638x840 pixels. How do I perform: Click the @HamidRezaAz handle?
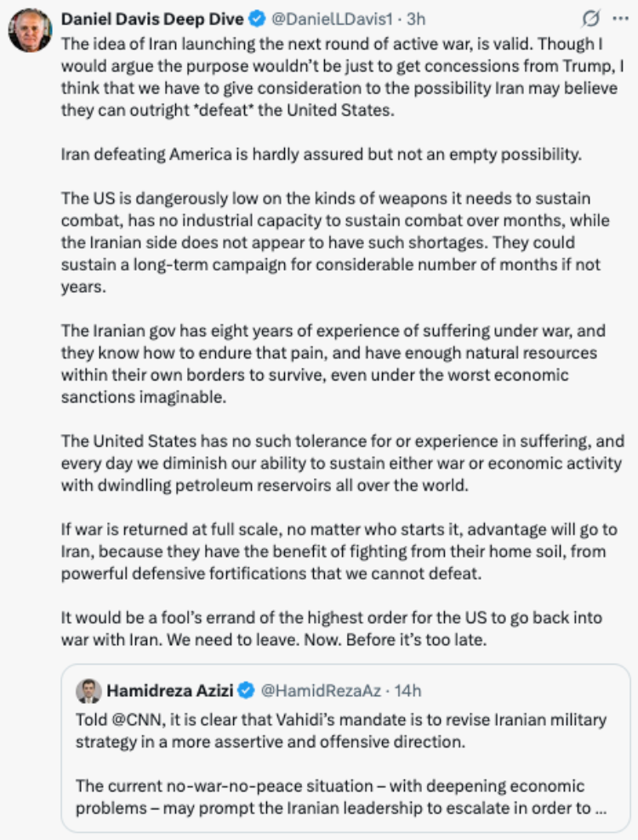coord(321,691)
